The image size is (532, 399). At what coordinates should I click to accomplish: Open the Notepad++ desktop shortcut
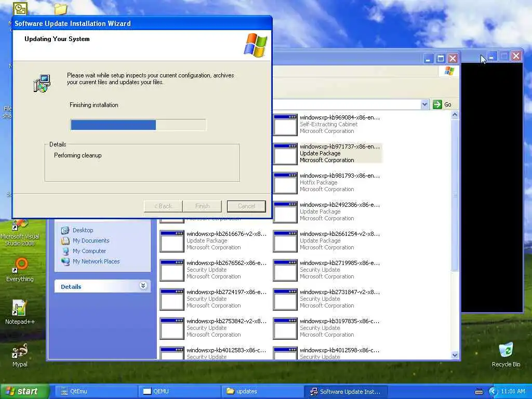tap(20, 312)
